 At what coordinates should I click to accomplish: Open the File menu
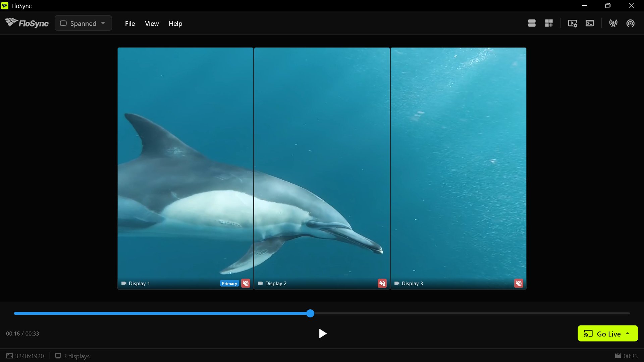tap(130, 23)
